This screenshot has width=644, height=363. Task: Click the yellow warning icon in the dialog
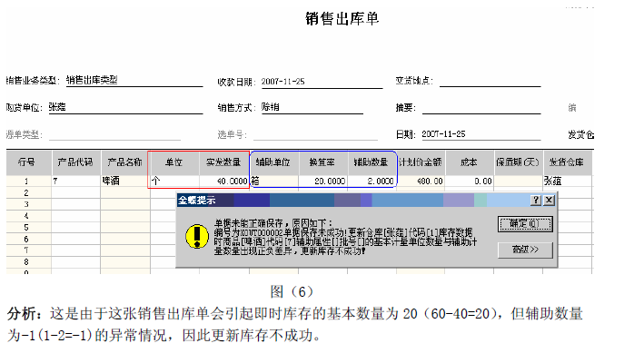click(194, 236)
